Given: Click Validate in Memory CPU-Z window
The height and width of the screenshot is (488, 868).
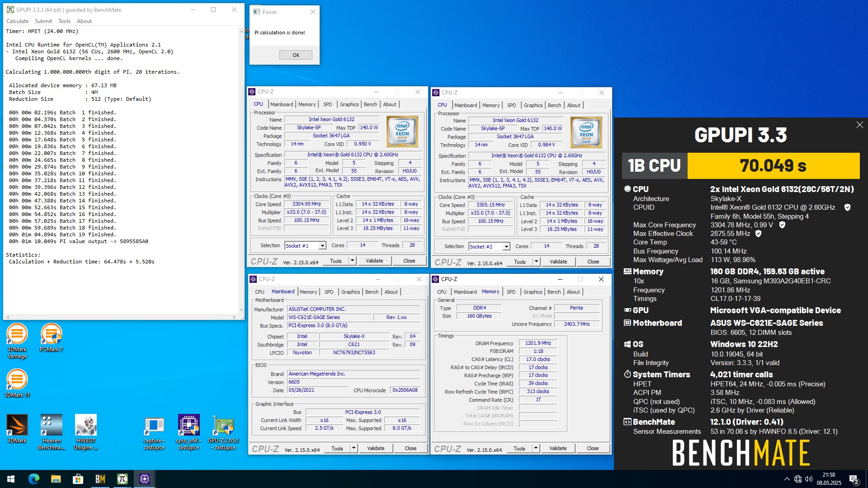Looking at the screenshot, I should click(x=558, y=448).
